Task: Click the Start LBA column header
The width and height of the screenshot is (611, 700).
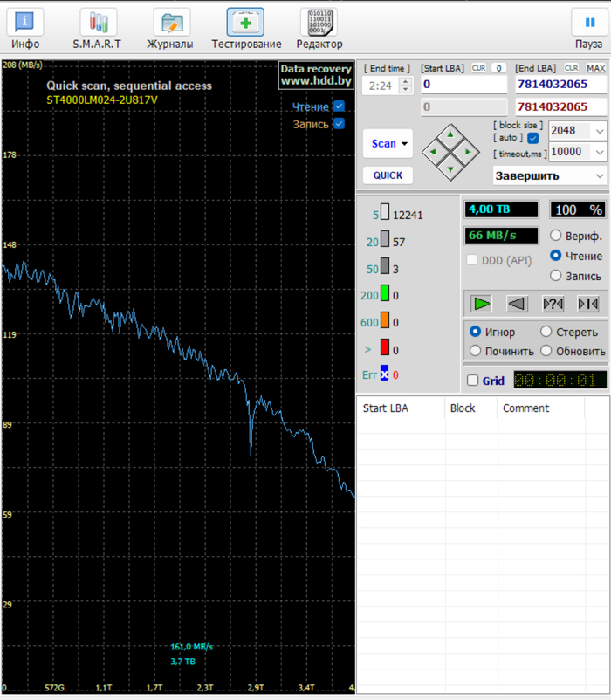Action: click(401, 408)
